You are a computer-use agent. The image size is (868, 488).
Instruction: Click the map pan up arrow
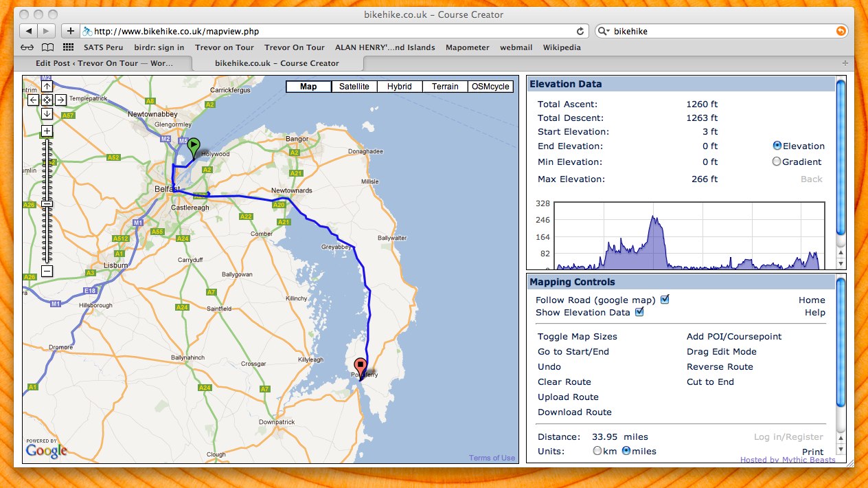click(x=47, y=86)
